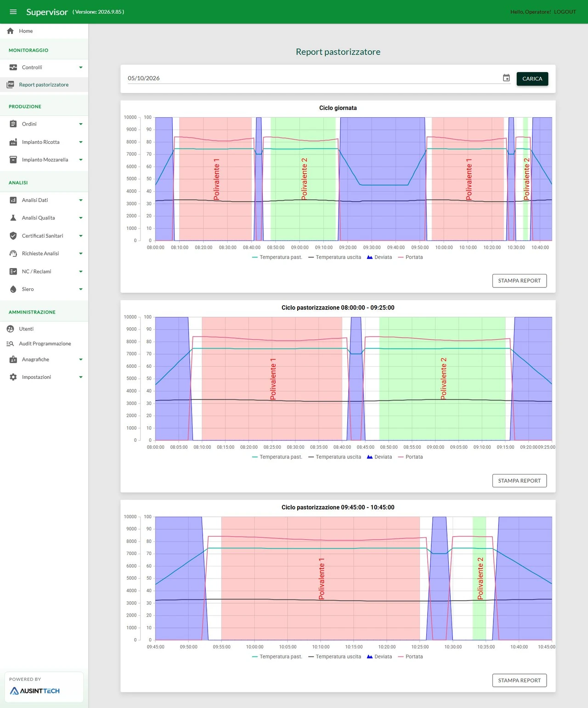Toggle Temperatura past. legend in Ciclo giornata chart

coord(277,257)
